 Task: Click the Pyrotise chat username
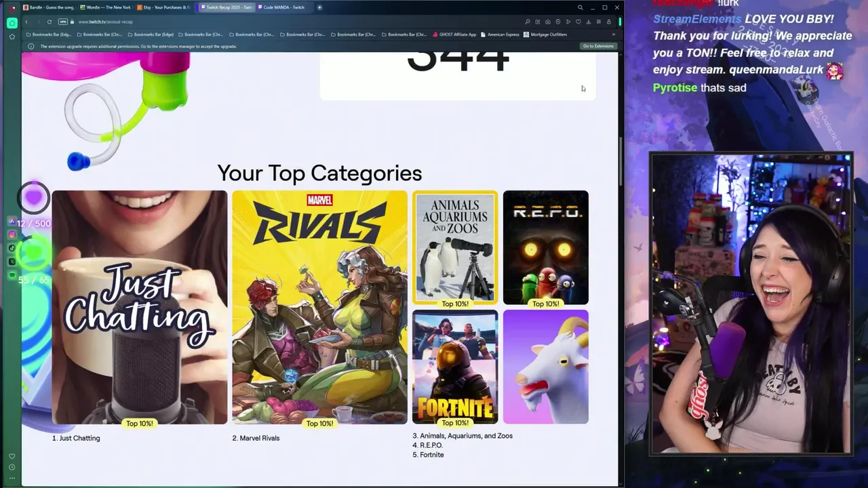(x=675, y=87)
